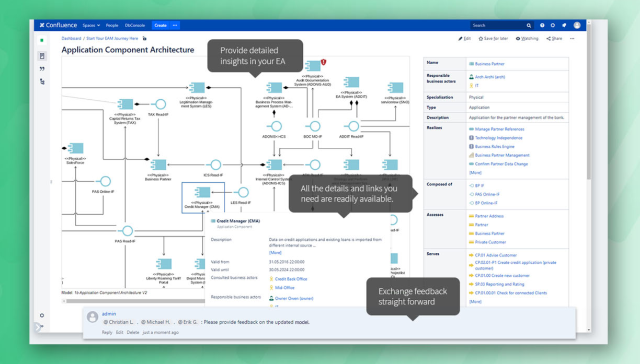Click the ICS Read-IF interface circle
This screenshot has height=364, width=640.
[215, 165]
